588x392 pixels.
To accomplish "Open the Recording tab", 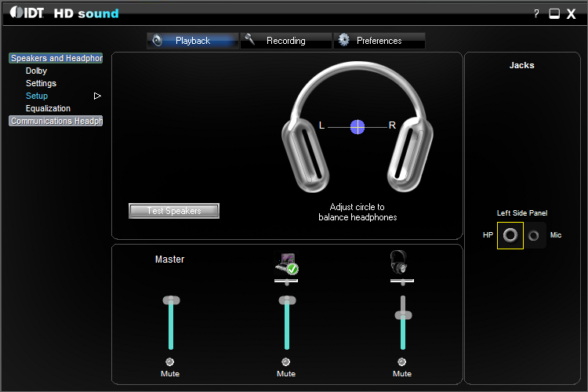I will pos(285,41).
